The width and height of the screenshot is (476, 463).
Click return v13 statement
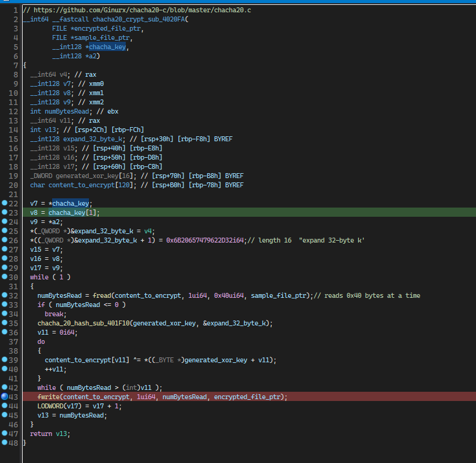pos(50,434)
